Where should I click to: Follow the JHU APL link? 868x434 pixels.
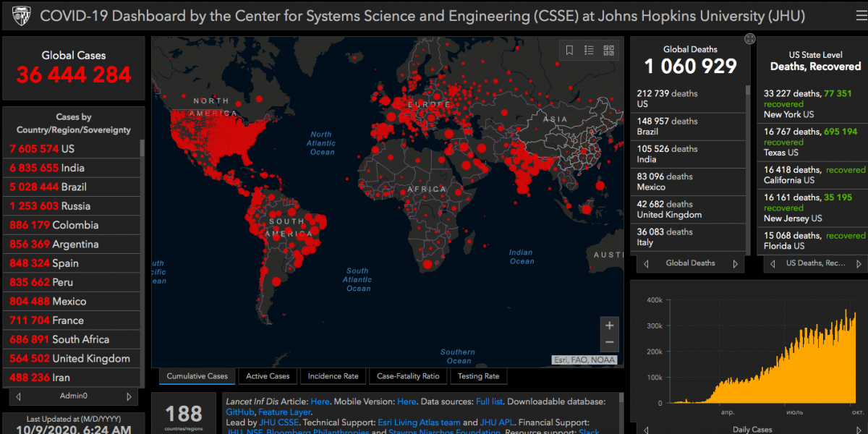point(495,422)
